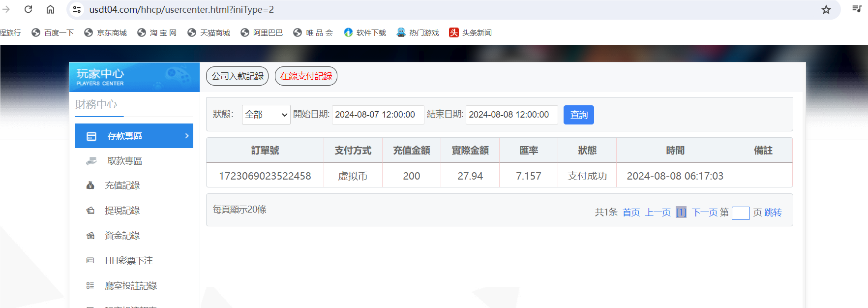
Task: Click the browser home icon
Action: [x=50, y=9]
